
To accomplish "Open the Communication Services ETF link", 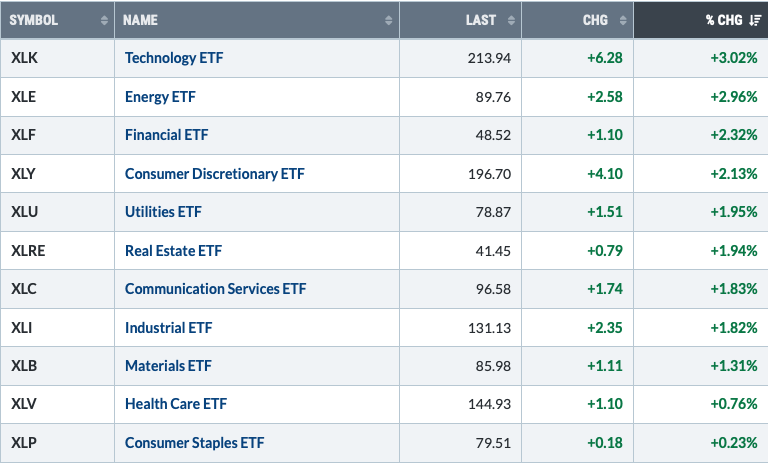I will pyautogui.click(x=215, y=289).
